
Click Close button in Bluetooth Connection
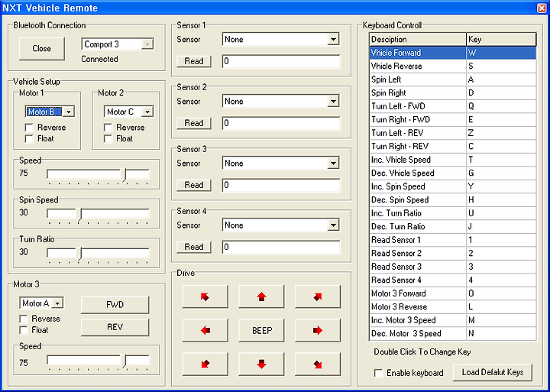pyautogui.click(x=42, y=48)
